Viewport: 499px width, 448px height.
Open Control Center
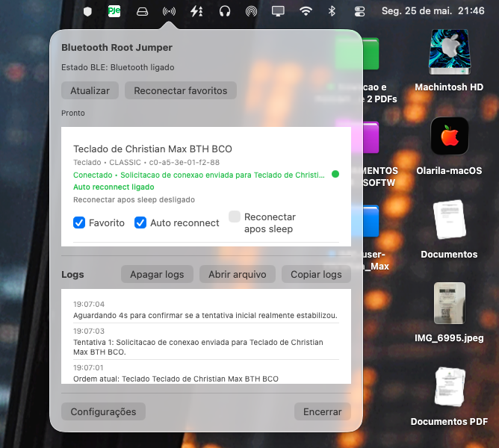pyautogui.click(x=359, y=12)
